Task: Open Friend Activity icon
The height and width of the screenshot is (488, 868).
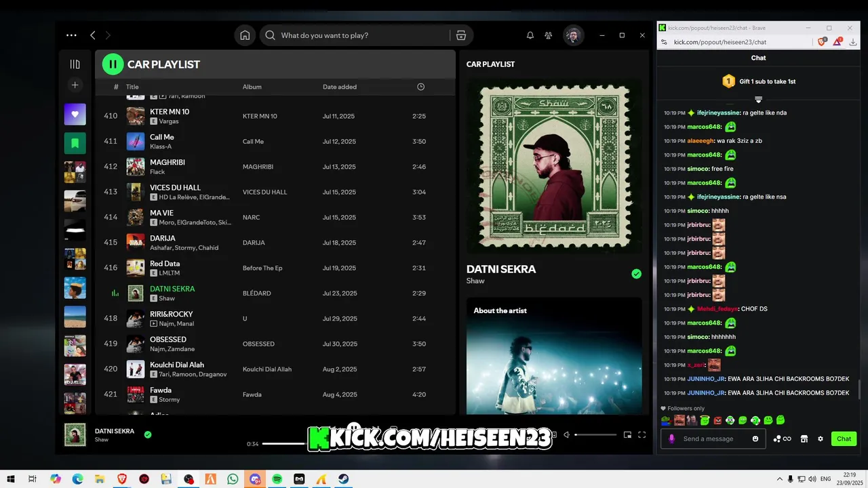Action: click(x=549, y=35)
